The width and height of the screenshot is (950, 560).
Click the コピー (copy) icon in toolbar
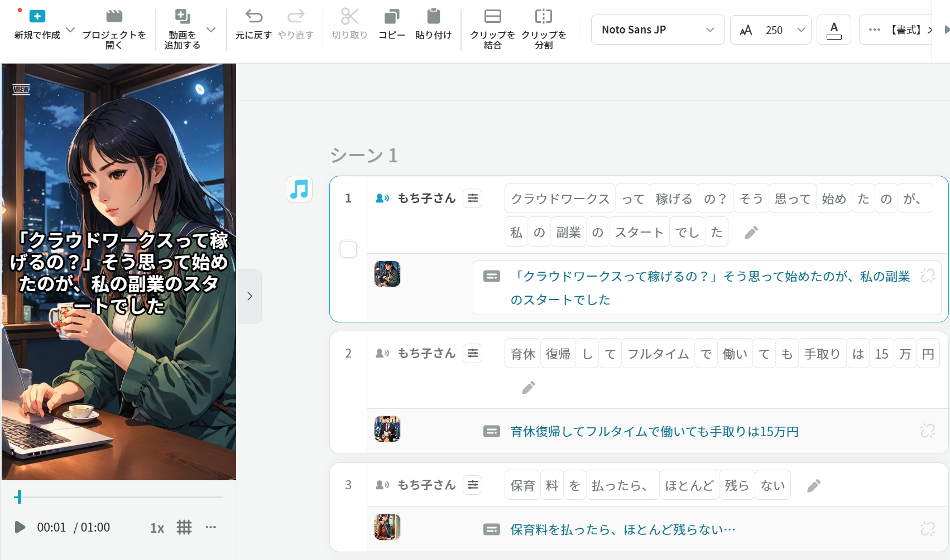392,17
